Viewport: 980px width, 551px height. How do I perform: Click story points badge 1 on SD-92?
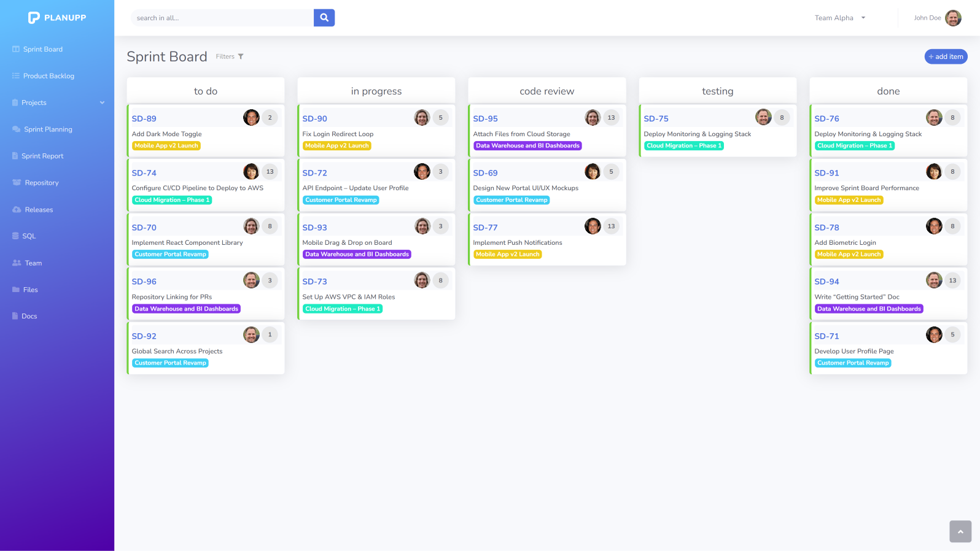pos(270,334)
